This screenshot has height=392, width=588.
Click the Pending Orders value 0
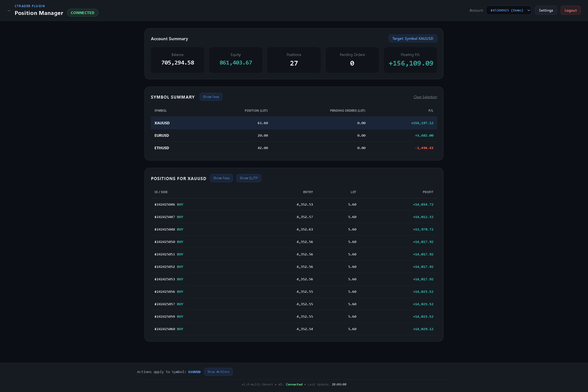[x=352, y=63]
